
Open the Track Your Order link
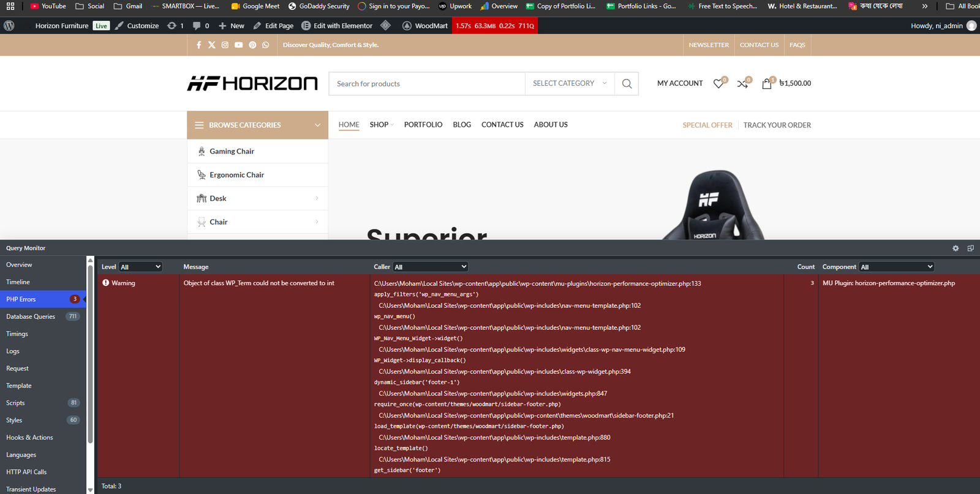(x=777, y=125)
